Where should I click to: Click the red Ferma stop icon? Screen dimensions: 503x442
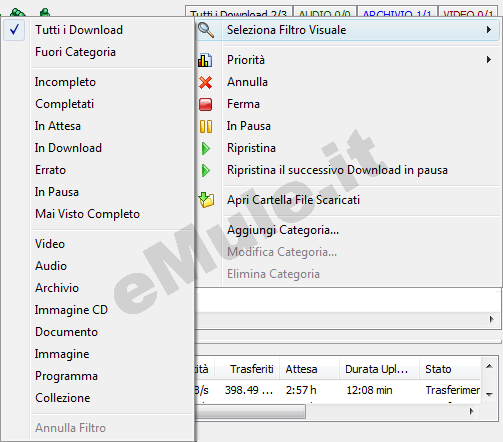(205, 104)
